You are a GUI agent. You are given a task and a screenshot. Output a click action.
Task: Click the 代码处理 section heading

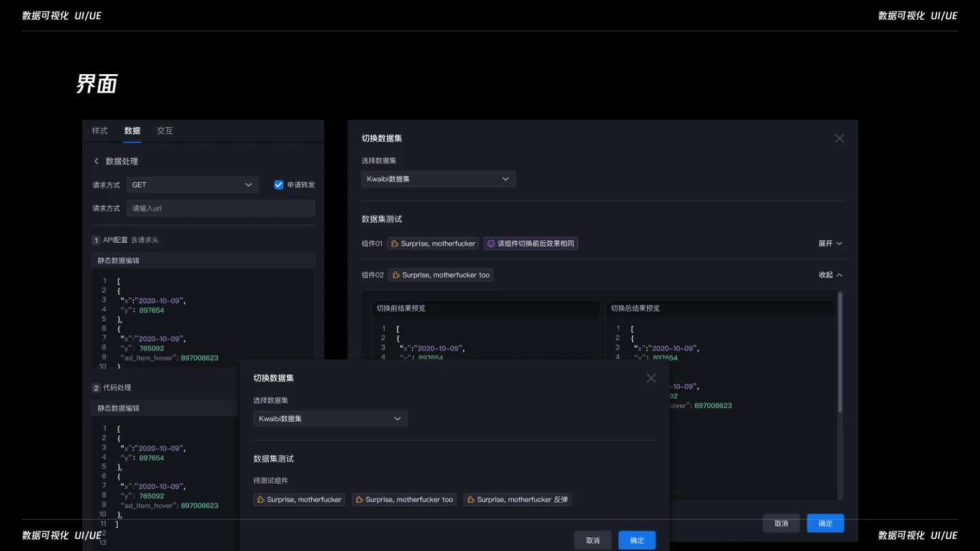pyautogui.click(x=112, y=388)
